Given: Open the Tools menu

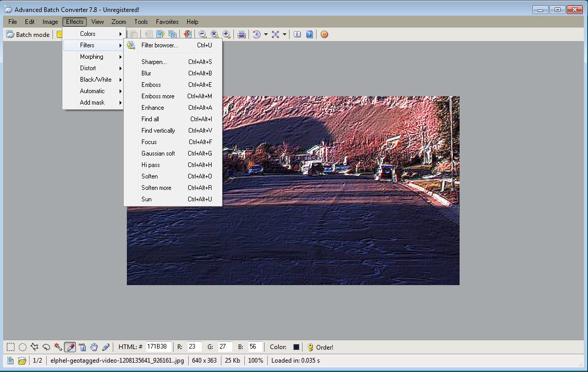Looking at the screenshot, I should coord(140,21).
